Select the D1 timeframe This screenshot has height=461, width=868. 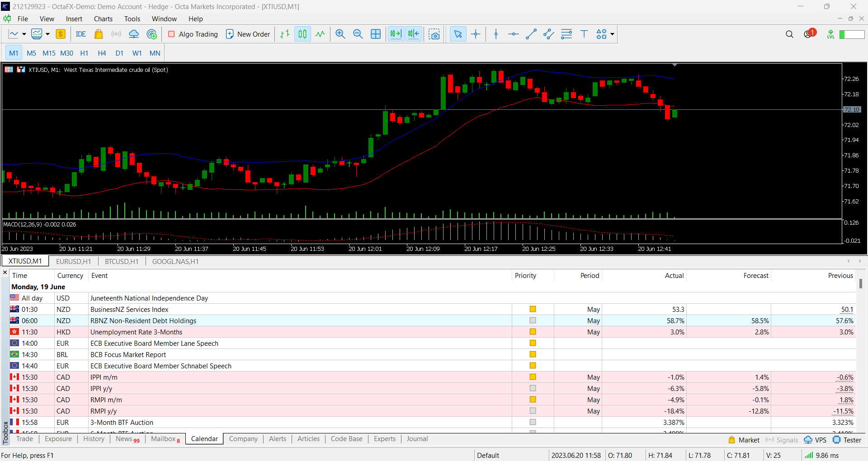click(119, 53)
